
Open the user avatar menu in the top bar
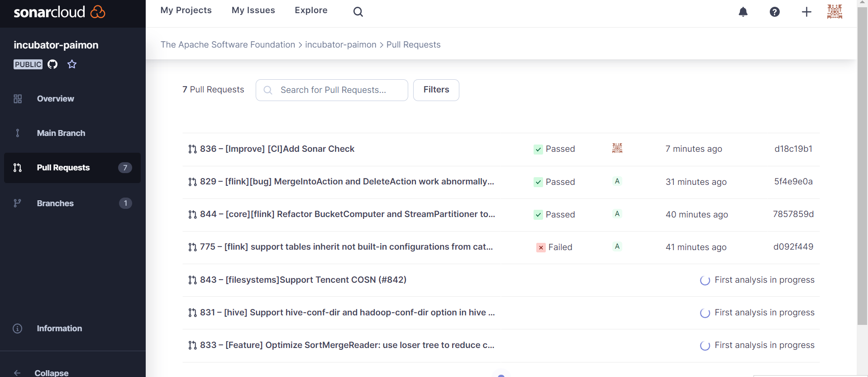(835, 12)
